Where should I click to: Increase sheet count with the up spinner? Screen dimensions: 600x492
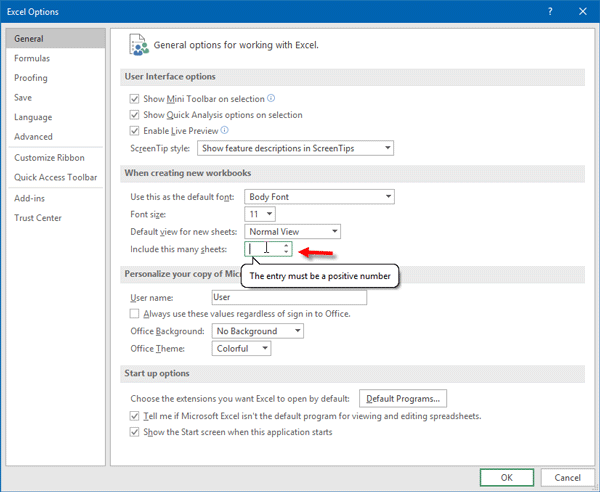[286, 246]
